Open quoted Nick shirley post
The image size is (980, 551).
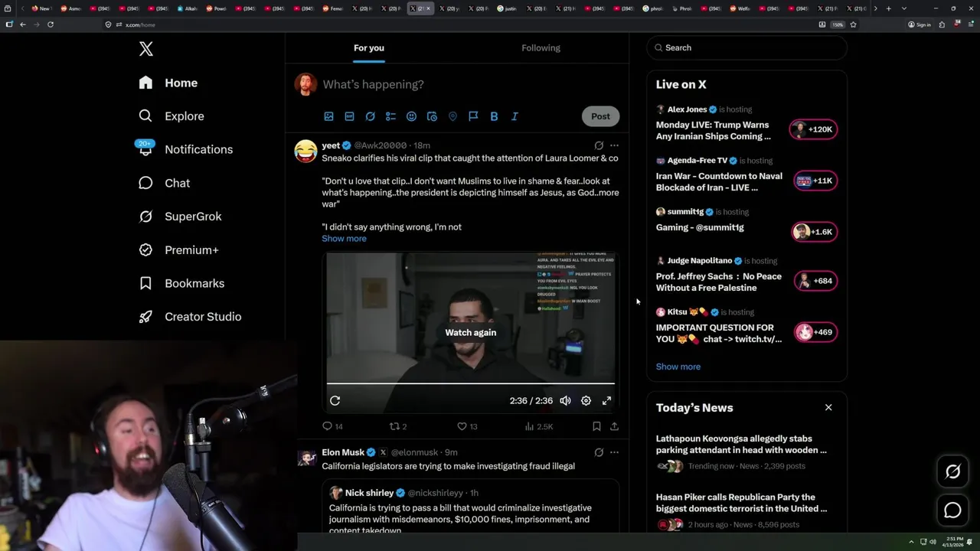(x=471, y=507)
